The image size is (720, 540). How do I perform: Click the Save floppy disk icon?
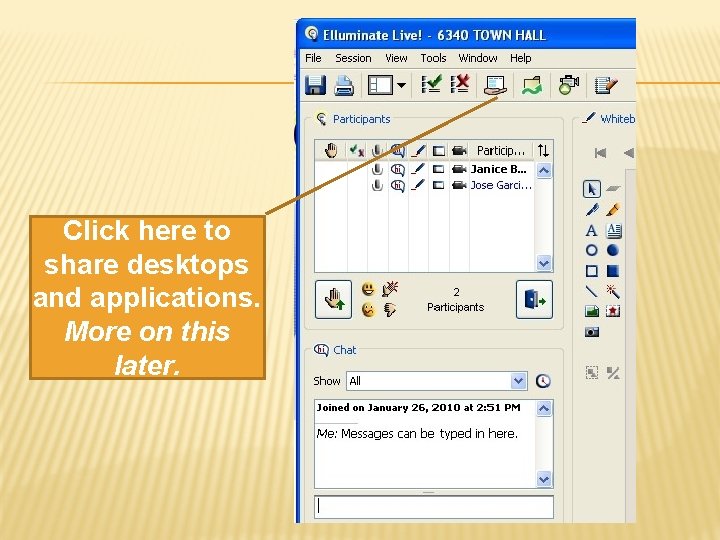(315, 85)
